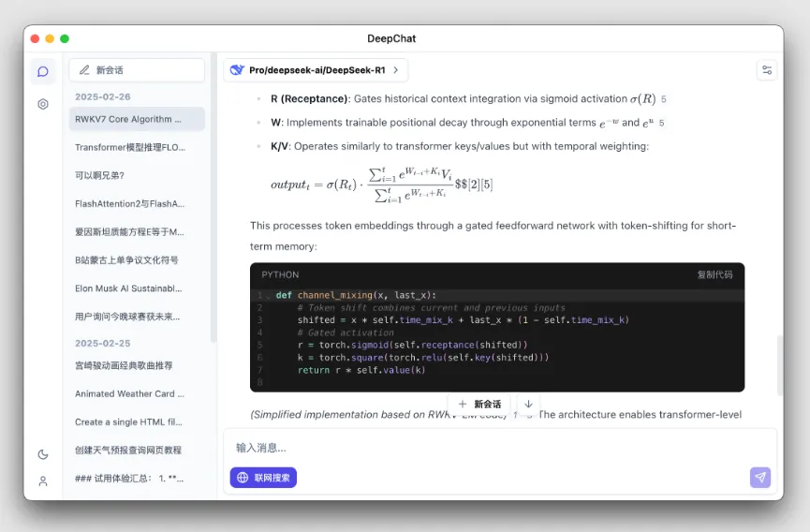Click citation 5 after the R (Receptance) line
The height and width of the screenshot is (532, 810).
point(663,99)
